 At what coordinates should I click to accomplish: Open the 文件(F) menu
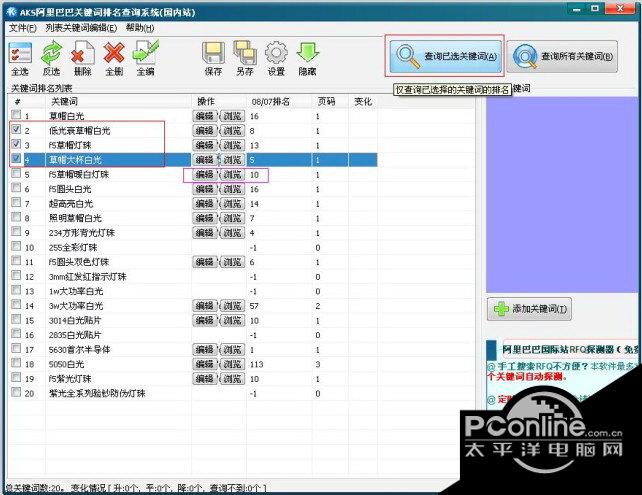click(23, 28)
